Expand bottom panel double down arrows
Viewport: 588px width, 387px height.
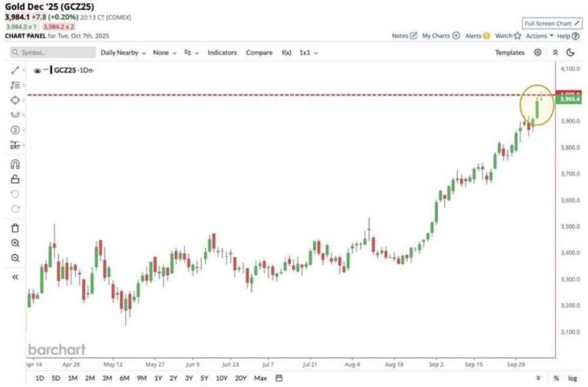point(538,379)
